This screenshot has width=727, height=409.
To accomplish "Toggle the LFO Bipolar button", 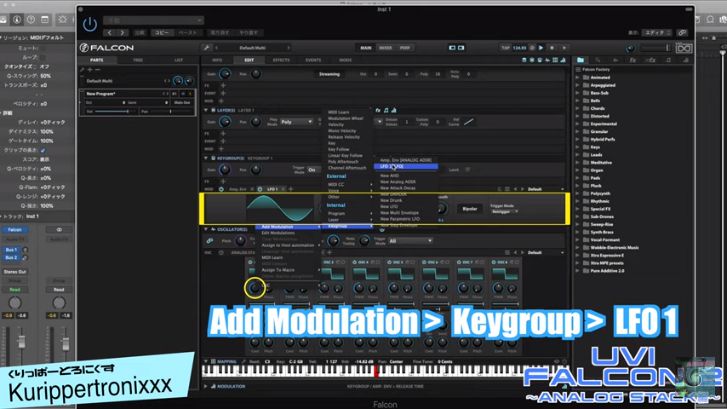I will [x=469, y=209].
